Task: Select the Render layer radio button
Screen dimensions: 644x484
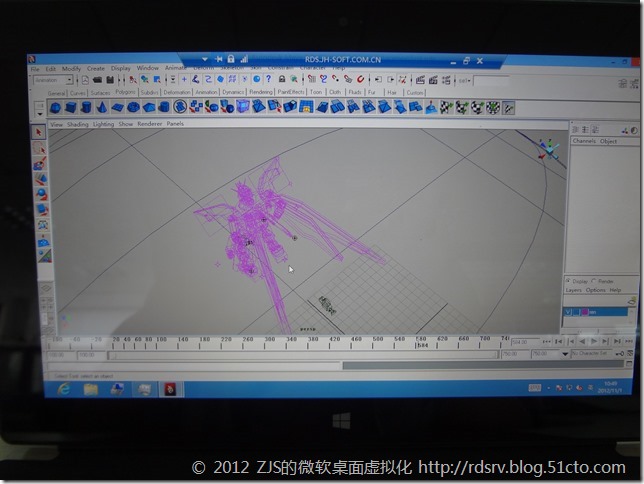Action: pyautogui.click(x=593, y=281)
